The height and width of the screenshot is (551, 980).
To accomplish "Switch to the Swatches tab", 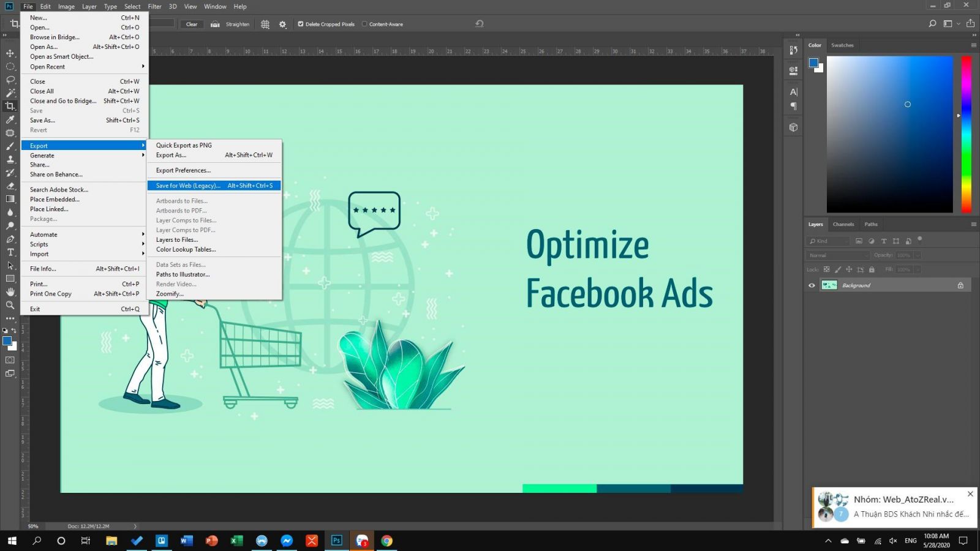I will click(x=842, y=45).
